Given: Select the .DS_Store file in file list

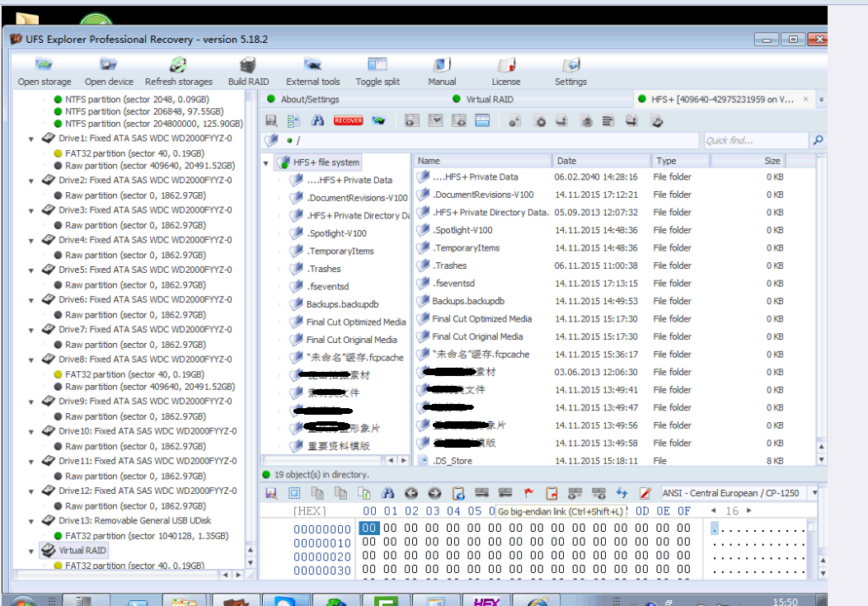Looking at the screenshot, I should pos(453,460).
